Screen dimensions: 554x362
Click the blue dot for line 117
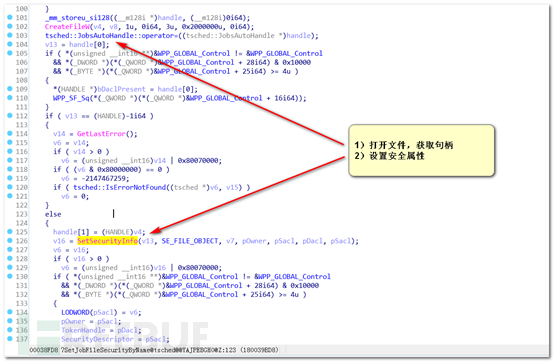[x=10, y=160]
